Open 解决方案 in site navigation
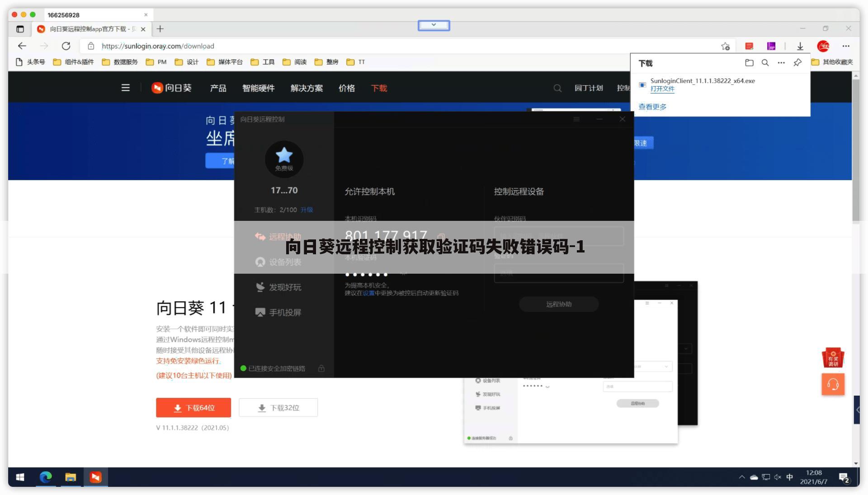This screenshot has height=495, width=868. click(307, 88)
